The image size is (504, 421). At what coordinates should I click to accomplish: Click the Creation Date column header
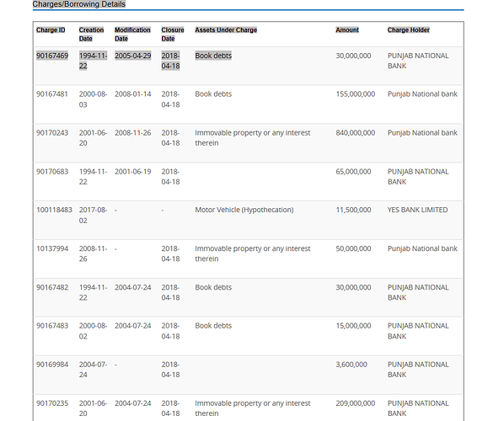[x=91, y=34]
